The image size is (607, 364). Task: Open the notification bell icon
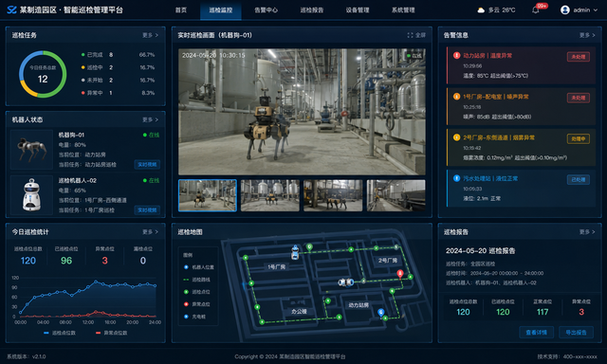click(x=535, y=10)
